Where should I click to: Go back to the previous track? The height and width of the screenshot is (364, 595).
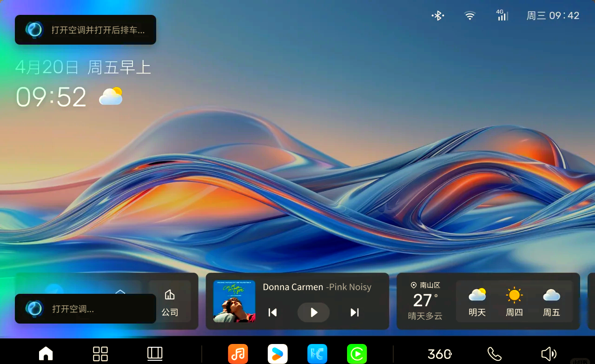pyautogui.click(x=273, y=312)
